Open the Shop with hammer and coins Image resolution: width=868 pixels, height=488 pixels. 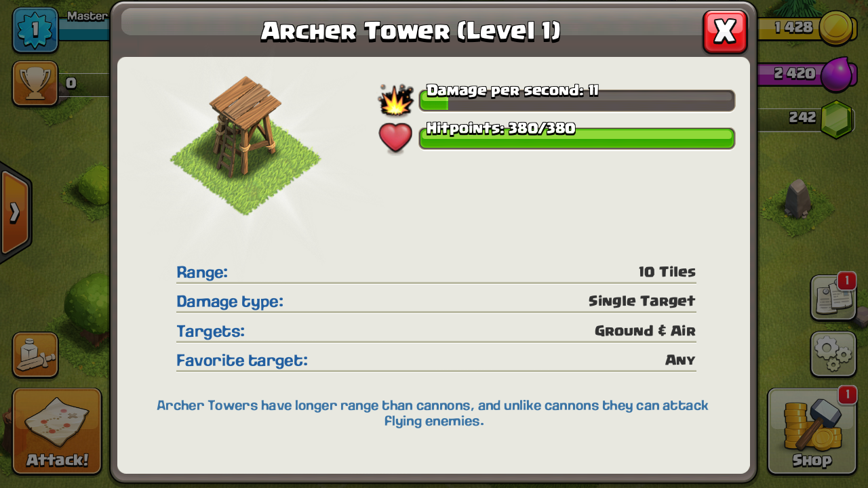[812, 431]
